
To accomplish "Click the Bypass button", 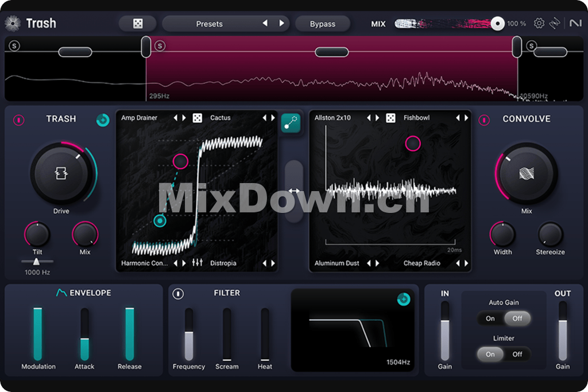I will pyautogui.click(x=323, y=24).
